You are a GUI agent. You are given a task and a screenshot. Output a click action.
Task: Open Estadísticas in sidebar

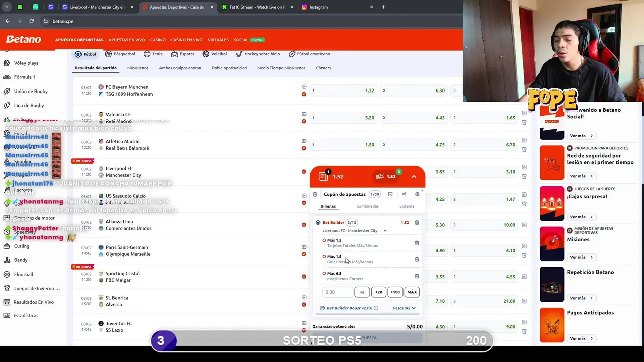click(x=26, y=315)
